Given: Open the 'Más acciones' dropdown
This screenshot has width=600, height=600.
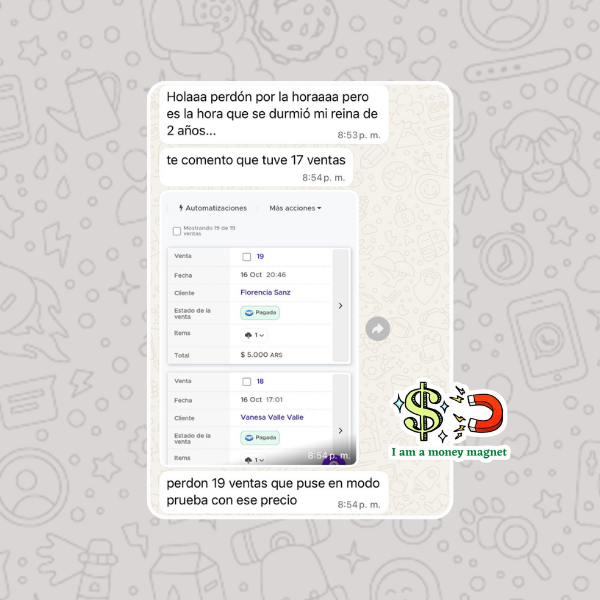Looking at the screenshot, I should pos(295,208).
